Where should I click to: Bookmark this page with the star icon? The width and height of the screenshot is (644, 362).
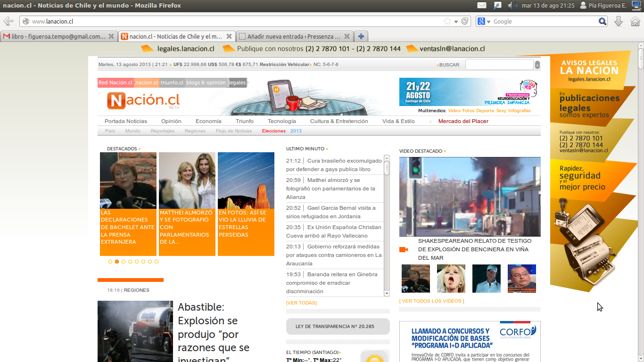pos(447,21)
